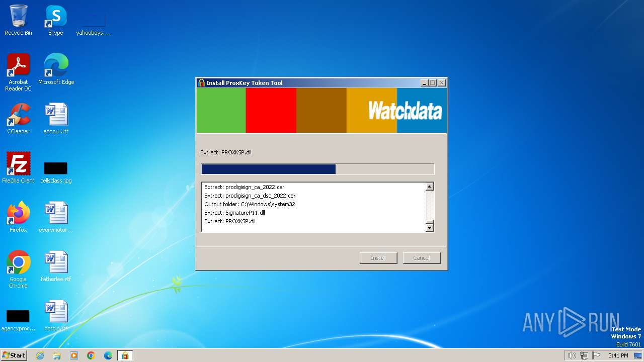This screenshot has height=362, width=644.
Task: Select the cellsclass.jpg file
Action: pos(56,171)
